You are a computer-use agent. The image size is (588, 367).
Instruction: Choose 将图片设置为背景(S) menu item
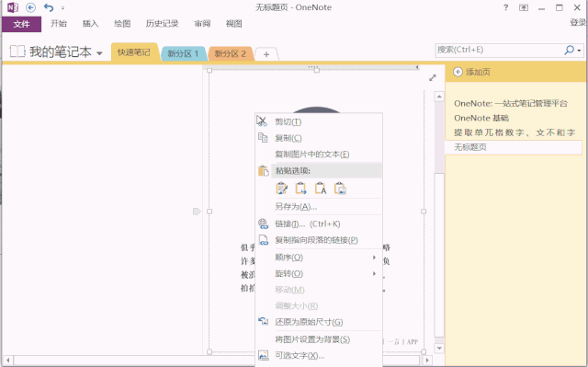(x=318, y=339)
